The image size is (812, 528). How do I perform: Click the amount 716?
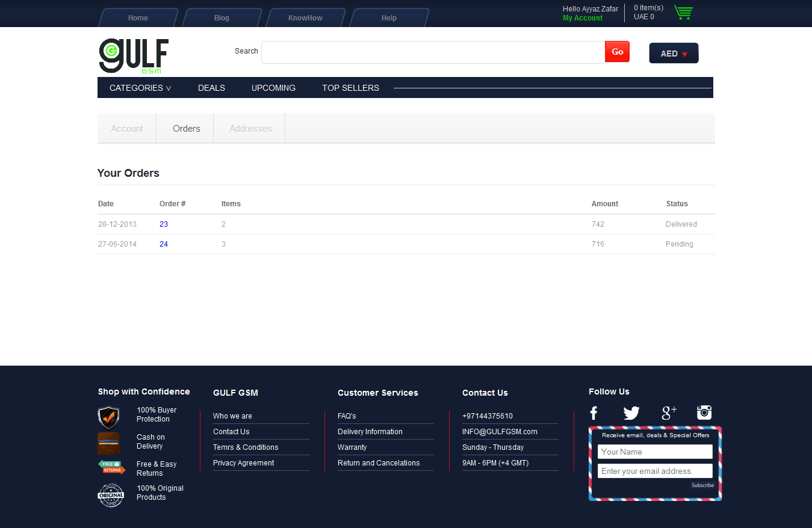point(598,244)
